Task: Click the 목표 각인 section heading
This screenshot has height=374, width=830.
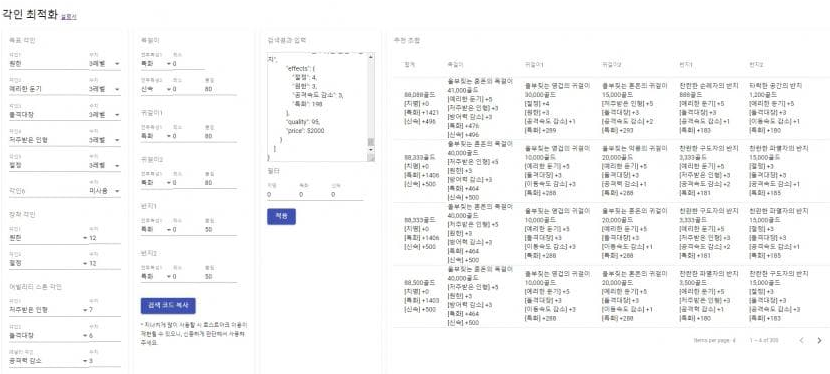Action: pyautogui.click(x=22, y=41)
